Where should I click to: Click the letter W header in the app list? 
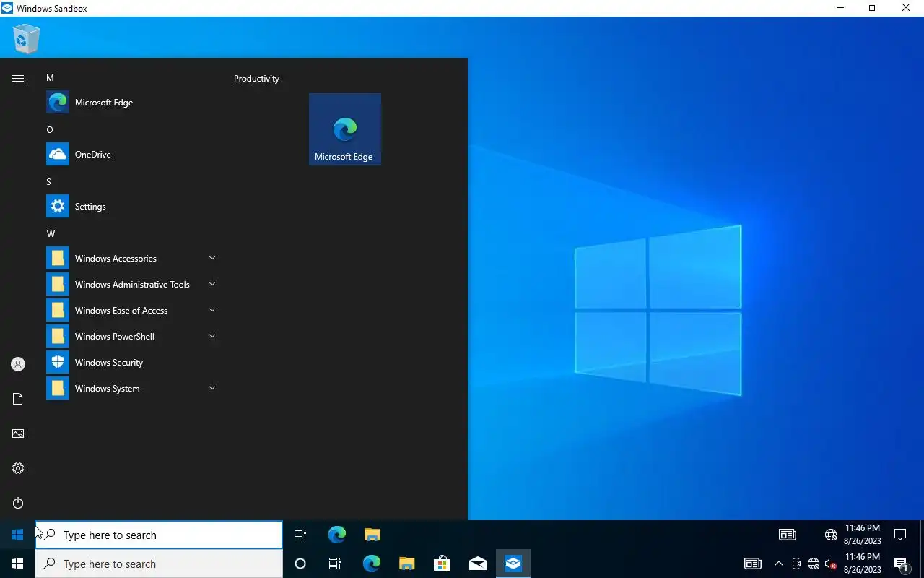coord(51,234)
